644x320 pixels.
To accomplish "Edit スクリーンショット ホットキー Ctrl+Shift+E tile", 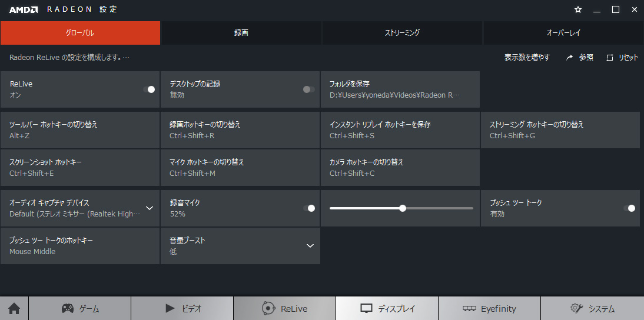I will [80, 168].
